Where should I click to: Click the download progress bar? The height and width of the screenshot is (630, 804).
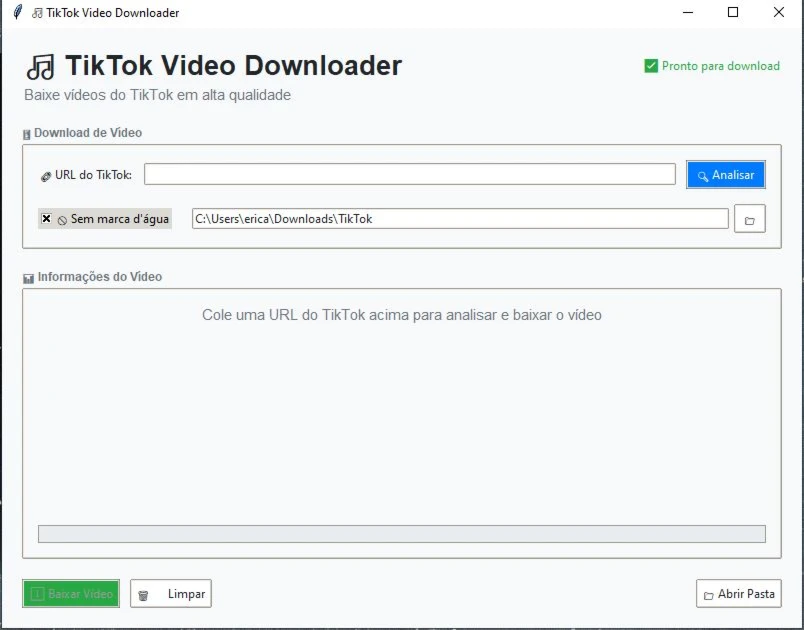(x=401, y=534)
